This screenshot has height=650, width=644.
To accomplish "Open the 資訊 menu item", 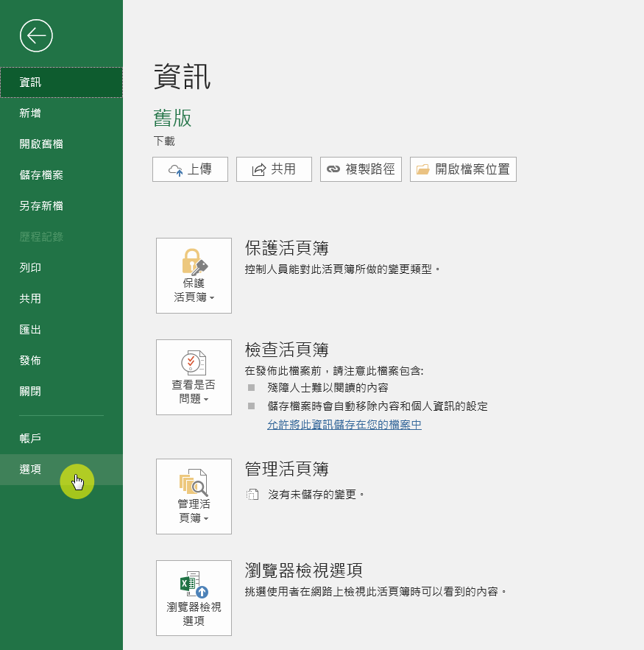I will coord(61,82).
